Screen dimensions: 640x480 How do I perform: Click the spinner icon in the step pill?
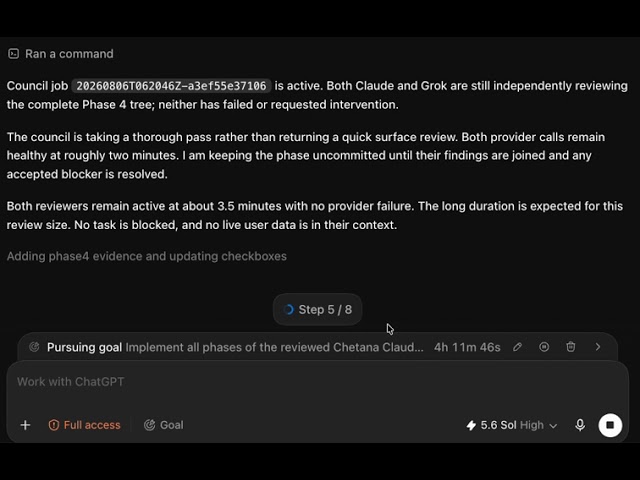pyautogui.click(x=288, y=310)
